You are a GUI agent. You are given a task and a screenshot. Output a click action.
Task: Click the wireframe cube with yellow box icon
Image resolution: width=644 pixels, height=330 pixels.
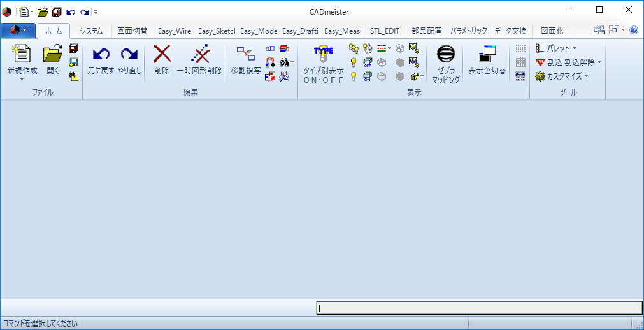[x=414, y=62]
